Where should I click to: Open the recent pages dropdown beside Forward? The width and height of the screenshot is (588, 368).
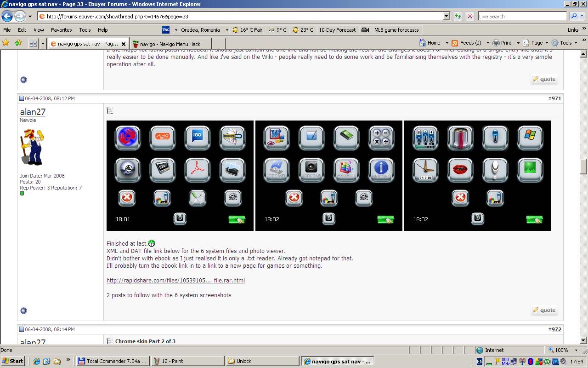30,16
